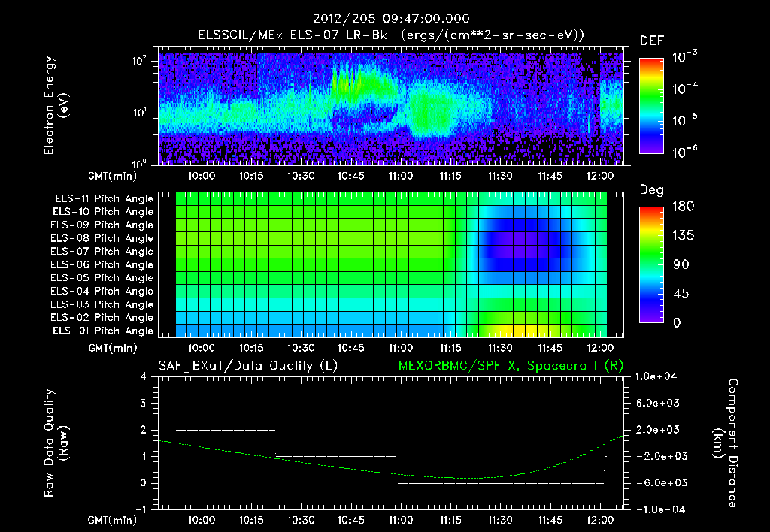Select the ELS-03 Pitch Angle row label
The height and width of the screenshot is (532, 770).
pyautogui.click(x=102, y=304)
